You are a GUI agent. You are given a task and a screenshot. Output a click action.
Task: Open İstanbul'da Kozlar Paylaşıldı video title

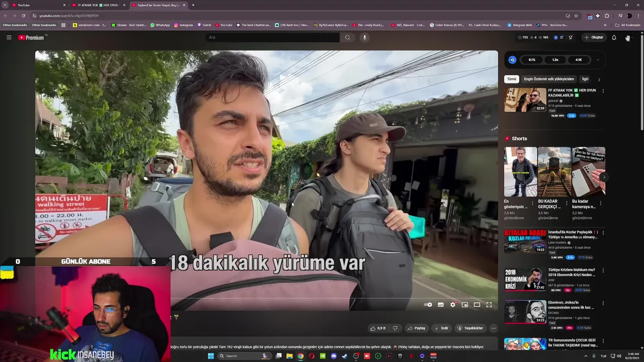click(573, 235)
